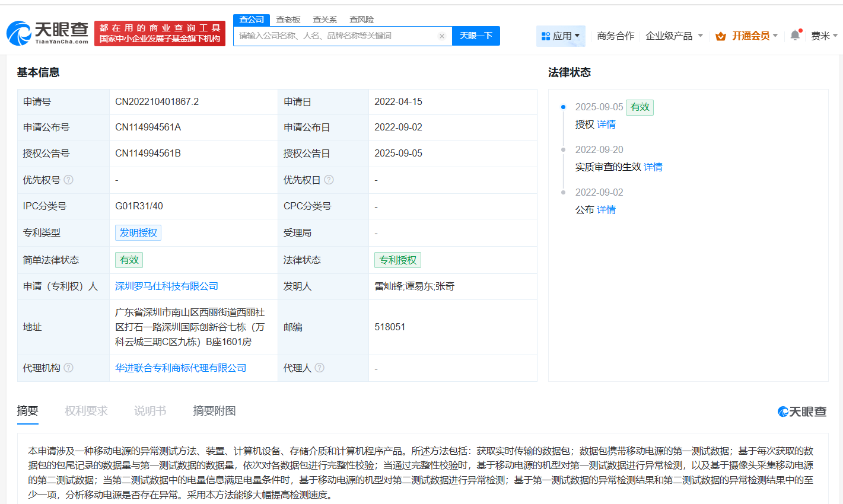The image size is (843, 504).
Task: Click the question mark beside 代理人
Action: click(320, 368)
